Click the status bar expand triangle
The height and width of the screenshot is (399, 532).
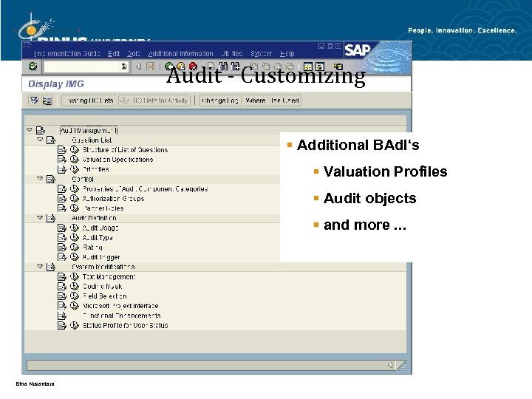[390, 365]
